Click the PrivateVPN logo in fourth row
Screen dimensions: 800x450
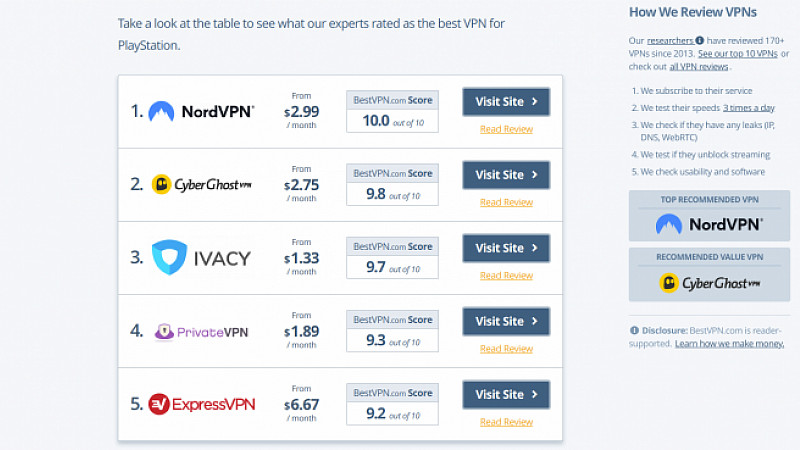[x=201, y=332]
